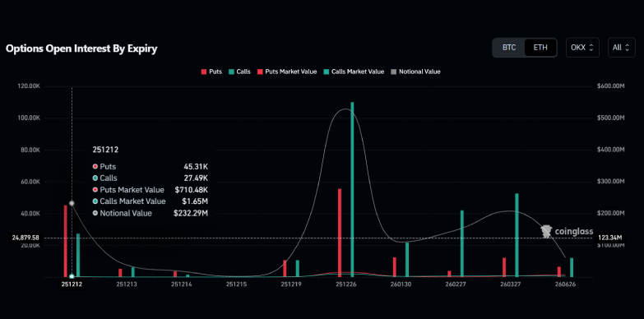The height and width of the screenshot is (319, 644).
Task: Click the 260626 calls teal bar
Action: 572,268
